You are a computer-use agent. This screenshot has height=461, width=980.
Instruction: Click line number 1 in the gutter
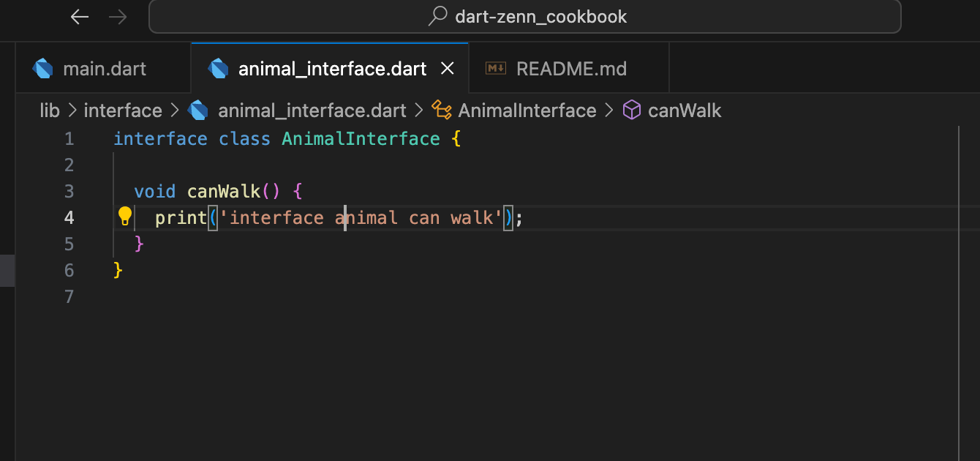(x=69, y=139)
